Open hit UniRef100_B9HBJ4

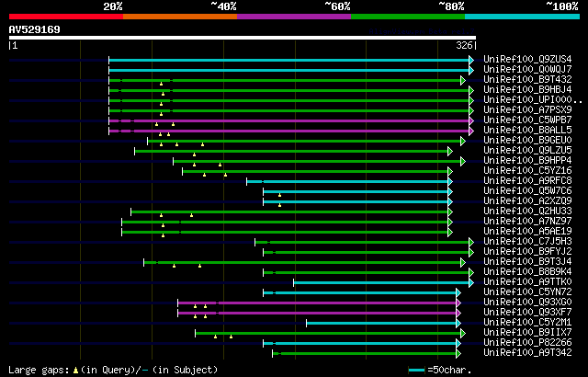pos(527,90)
